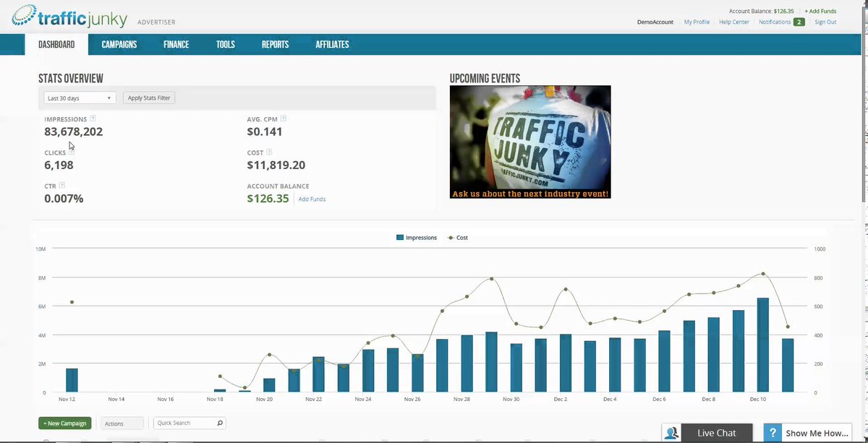Click the Upcoming Events heading

click(485, 78)
